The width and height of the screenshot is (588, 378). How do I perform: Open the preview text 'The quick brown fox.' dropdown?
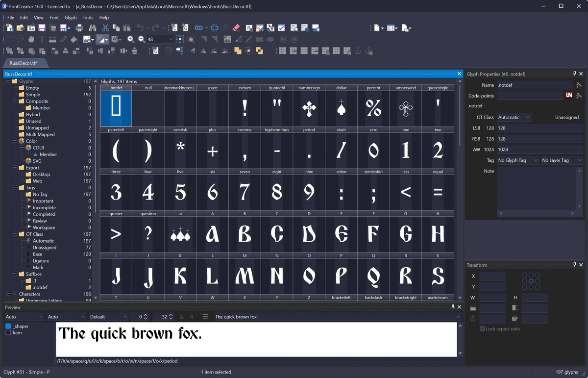point(338,317)
